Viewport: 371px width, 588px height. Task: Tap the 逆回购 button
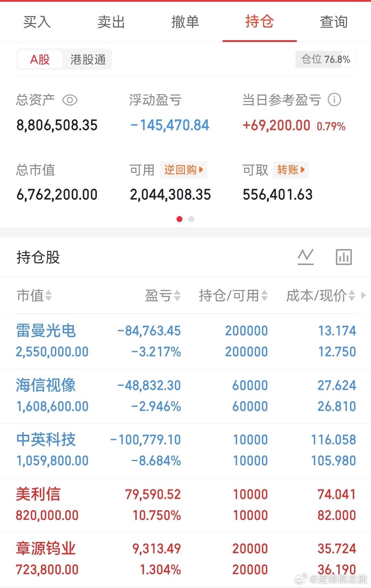[183, 170]
